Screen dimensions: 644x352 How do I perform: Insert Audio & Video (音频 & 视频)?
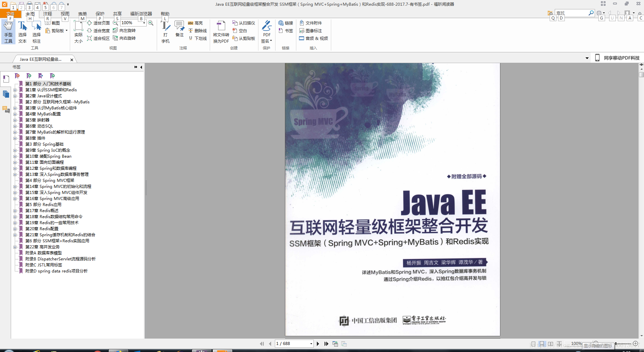(x=313, y=38)
